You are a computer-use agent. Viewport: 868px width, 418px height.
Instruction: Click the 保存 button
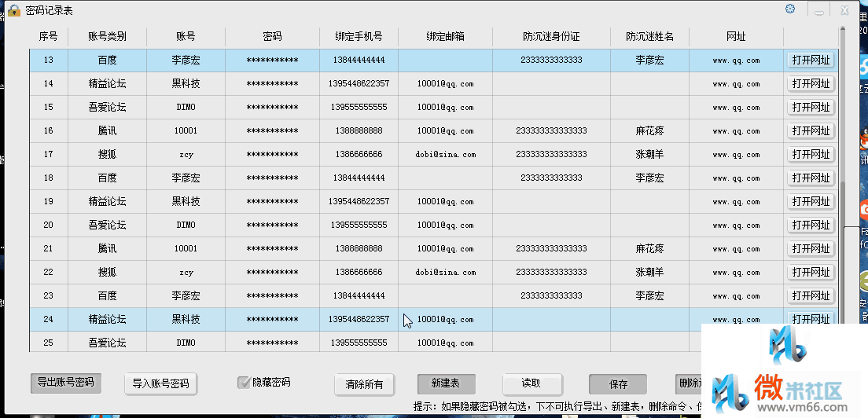618,384
